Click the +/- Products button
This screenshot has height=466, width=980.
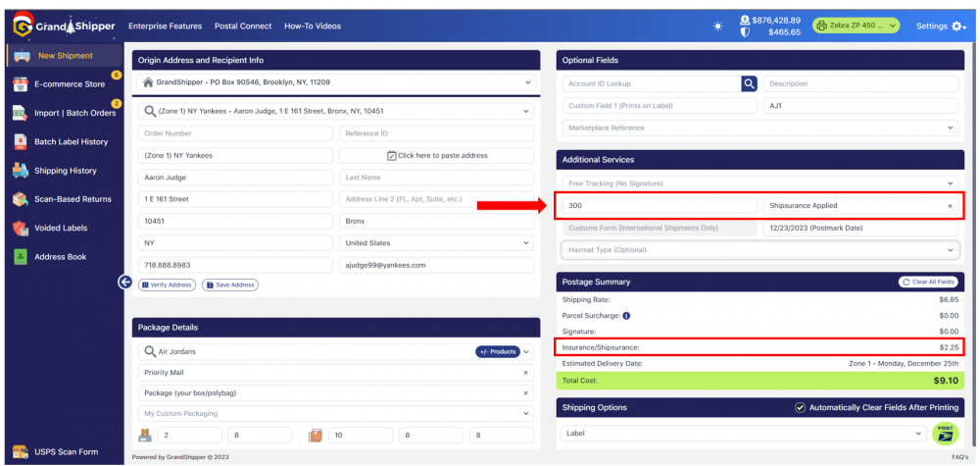(x=498, y=352)
